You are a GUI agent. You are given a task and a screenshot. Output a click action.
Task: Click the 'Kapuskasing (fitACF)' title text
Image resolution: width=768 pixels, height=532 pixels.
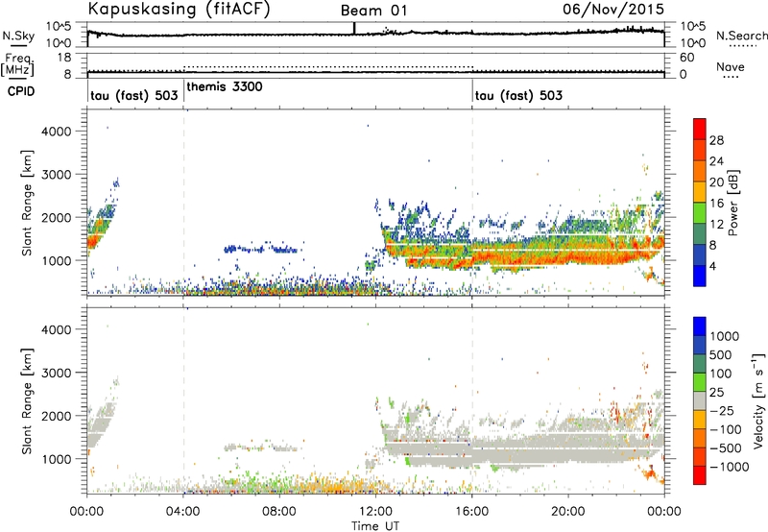(179, 9)
